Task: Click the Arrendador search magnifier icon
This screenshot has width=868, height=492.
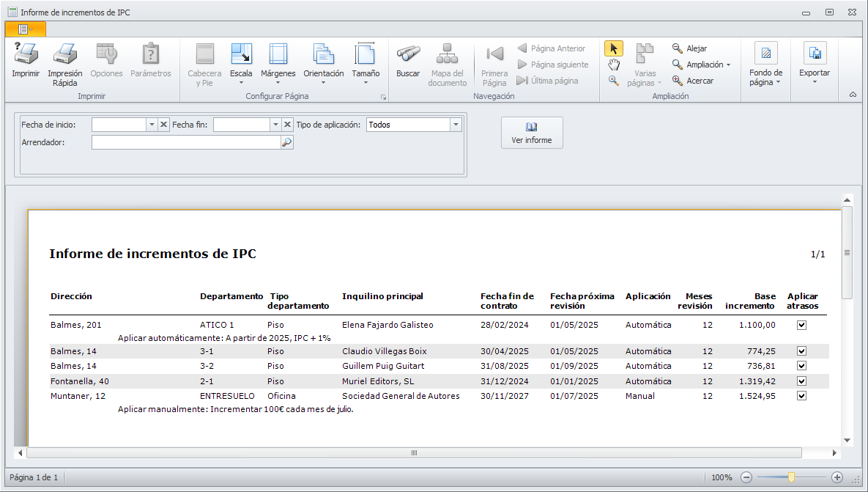Action: click(x=286, y=143)
